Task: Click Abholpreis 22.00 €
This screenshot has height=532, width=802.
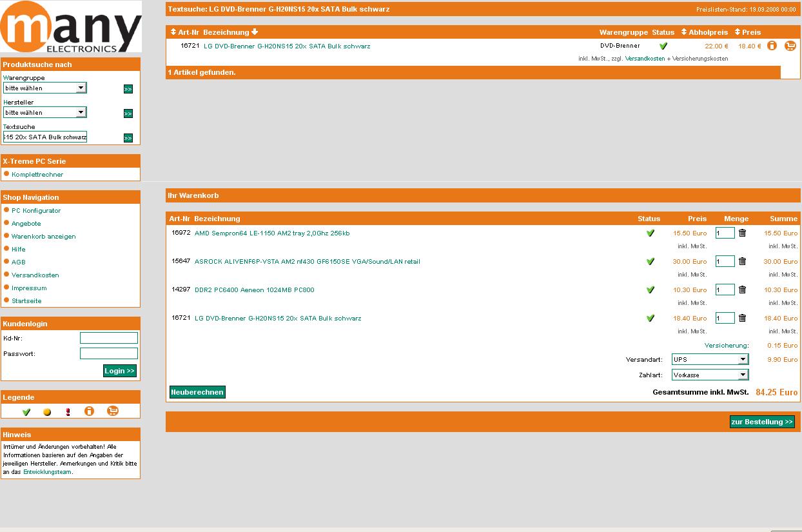Action: [716, 46]
